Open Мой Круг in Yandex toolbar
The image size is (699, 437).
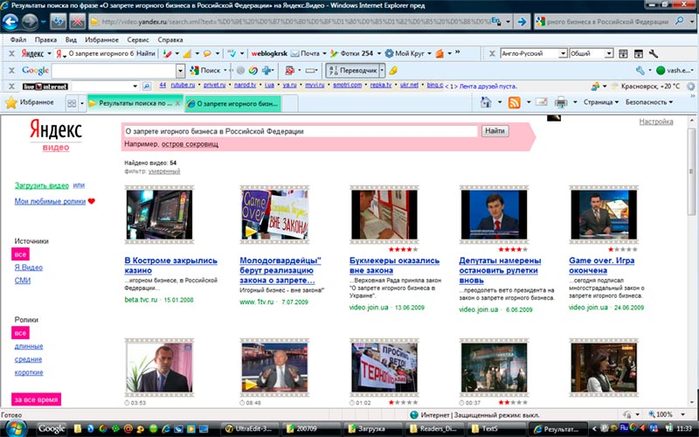point(405,54)
